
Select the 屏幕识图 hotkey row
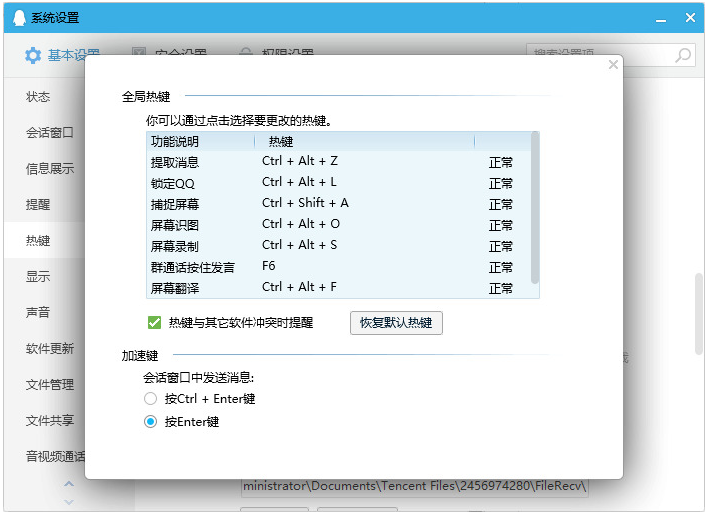point(339,225)
